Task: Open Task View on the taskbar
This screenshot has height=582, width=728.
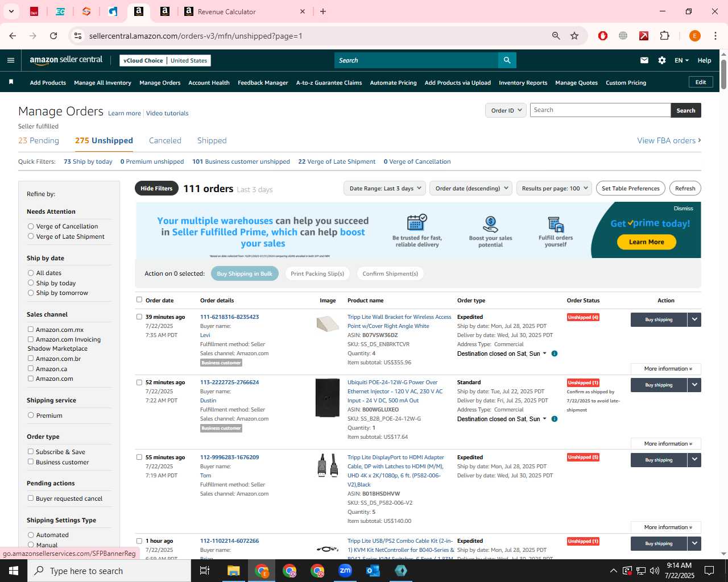Action: 205,571
